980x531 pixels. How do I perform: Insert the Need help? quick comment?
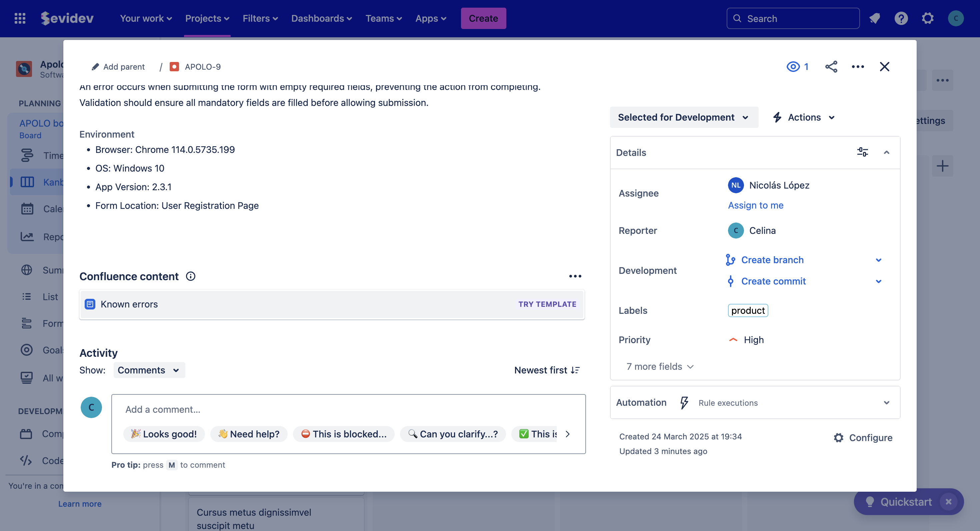click(x=249, y=434)
